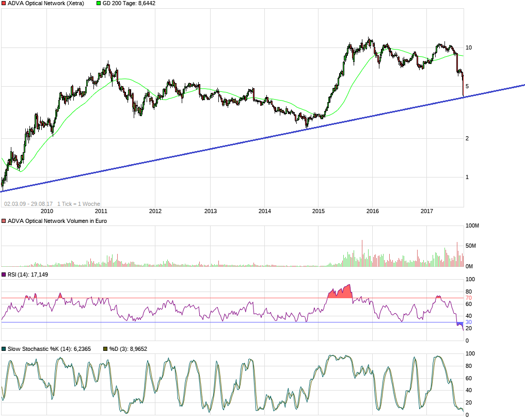
Task: Click the 2016 year label on time axis
Action: click(x=373, y=211)
